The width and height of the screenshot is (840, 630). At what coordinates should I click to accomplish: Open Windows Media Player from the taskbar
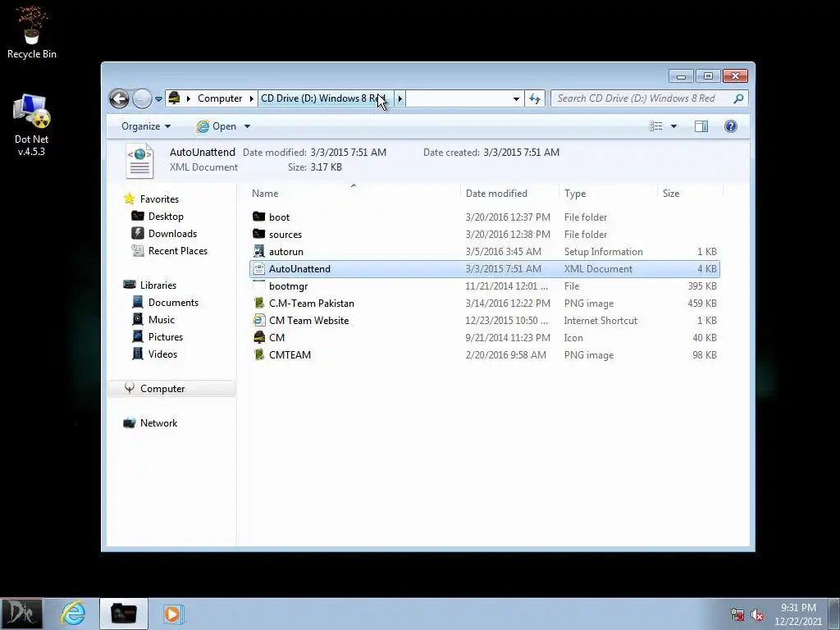tap(173, 614)
